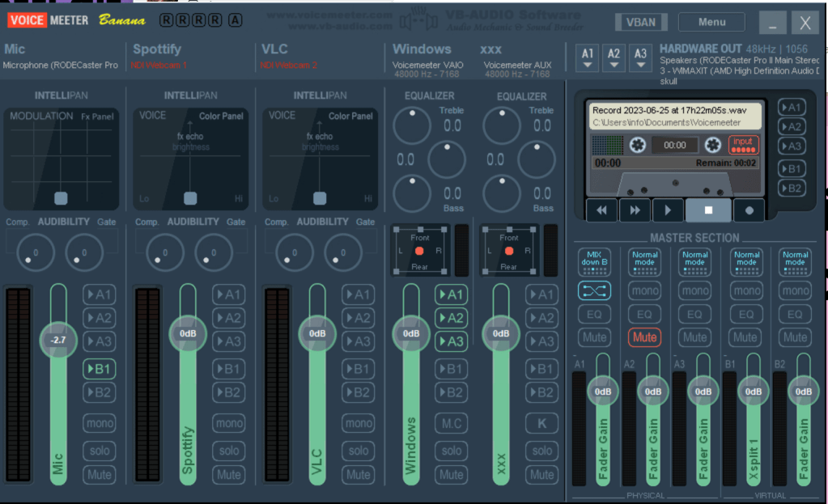
Task: Click VLC Comp audibility knob
Action: point(294,252)
